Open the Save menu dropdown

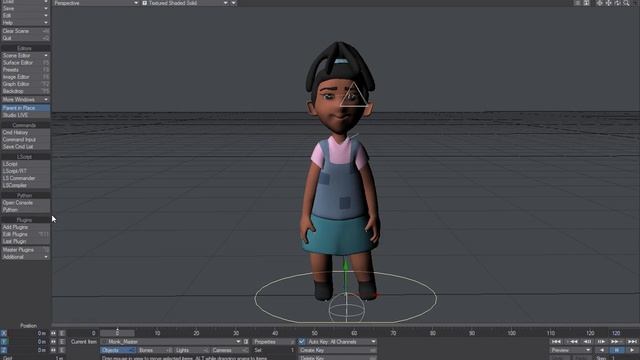click(25, 8)
